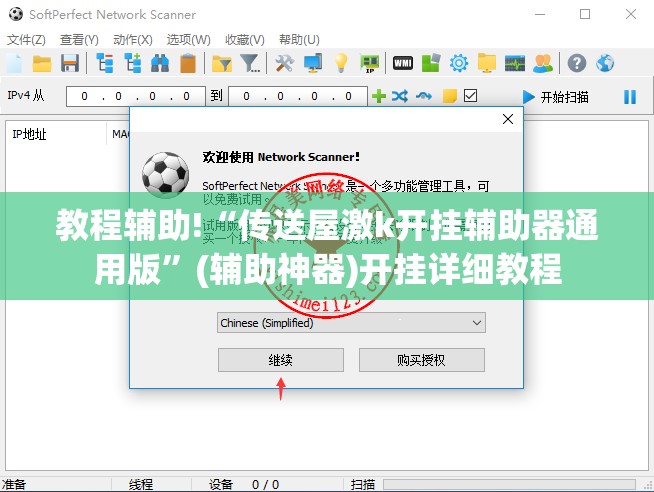Click the blue gear icon
Viewport: 654px width, 492px height.
(x=459, y=63)
